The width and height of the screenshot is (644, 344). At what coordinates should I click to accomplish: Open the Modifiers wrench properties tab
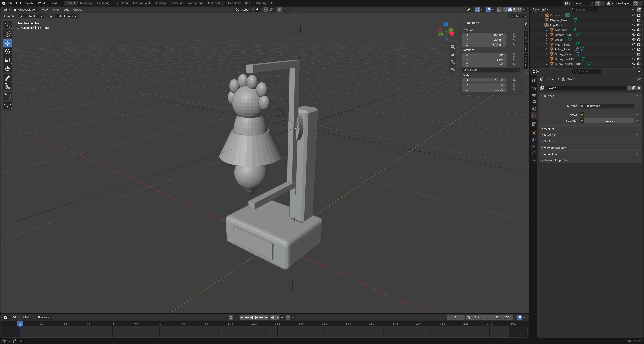(533, 140)
